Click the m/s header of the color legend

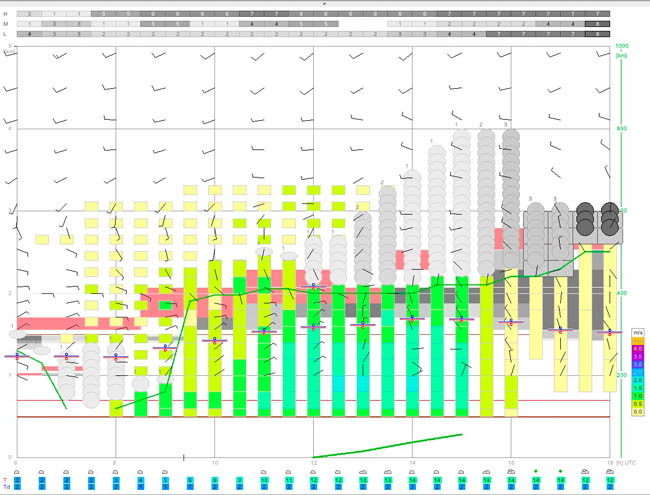pos(638,332)
